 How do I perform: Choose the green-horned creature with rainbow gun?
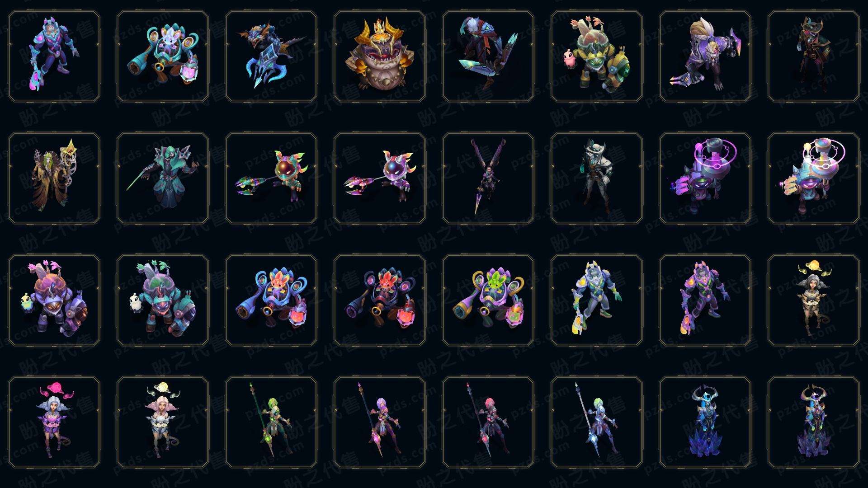271,178
